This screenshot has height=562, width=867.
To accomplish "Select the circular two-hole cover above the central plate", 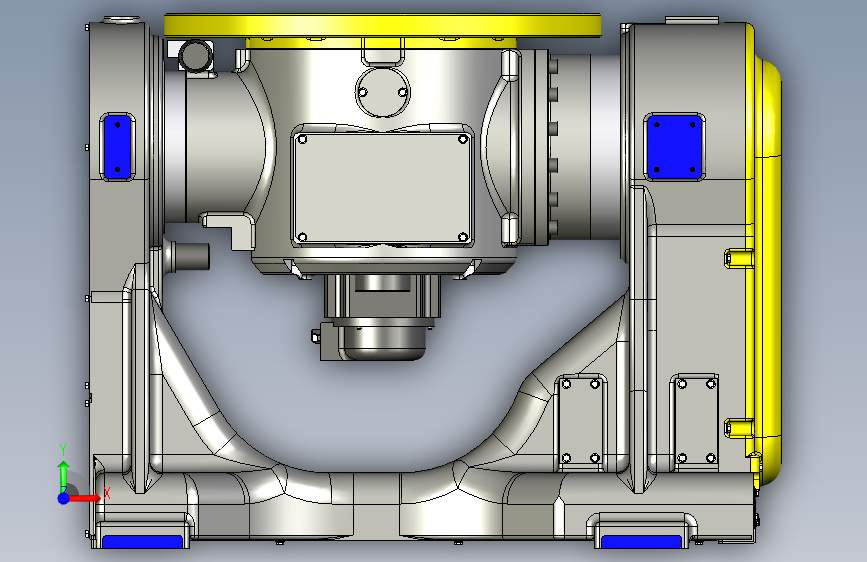I will pos(383,91).
